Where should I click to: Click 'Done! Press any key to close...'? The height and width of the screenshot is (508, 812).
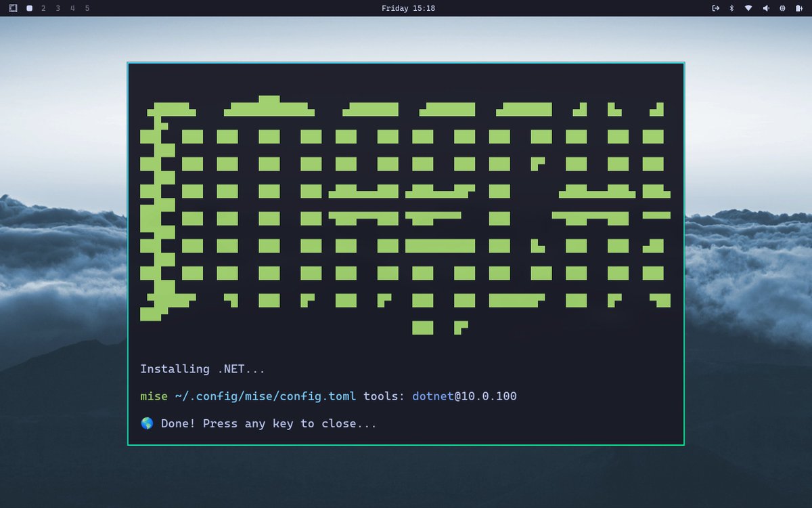(269, 424)
